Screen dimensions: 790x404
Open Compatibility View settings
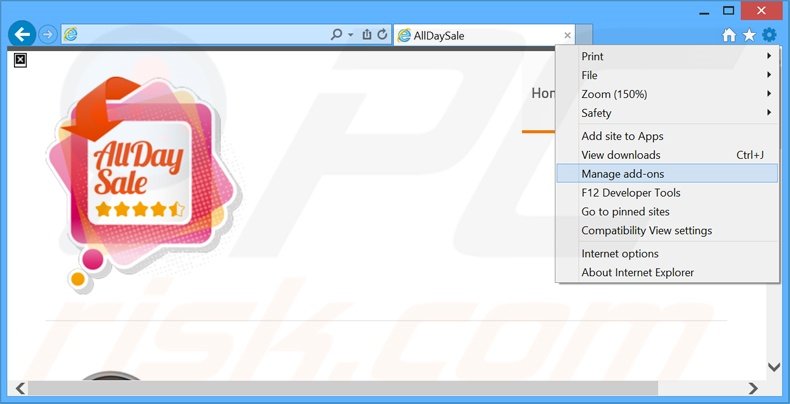(667, 231)
